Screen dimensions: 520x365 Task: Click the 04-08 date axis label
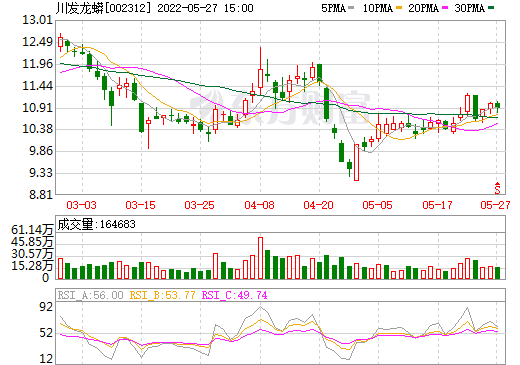coord(259,205)
